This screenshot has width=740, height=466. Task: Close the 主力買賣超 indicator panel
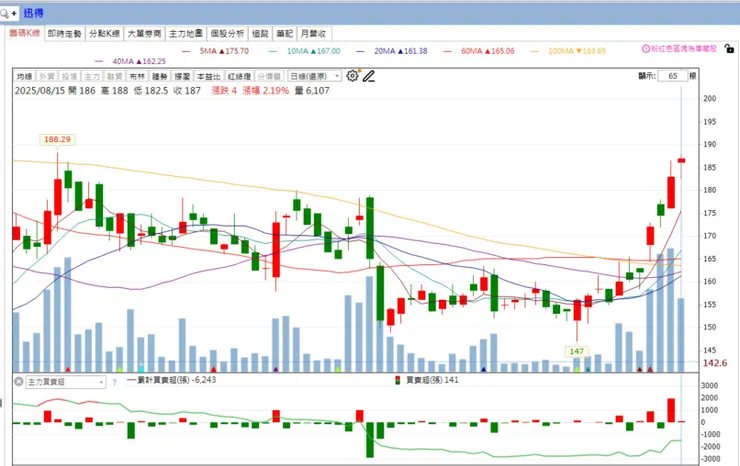18,381
